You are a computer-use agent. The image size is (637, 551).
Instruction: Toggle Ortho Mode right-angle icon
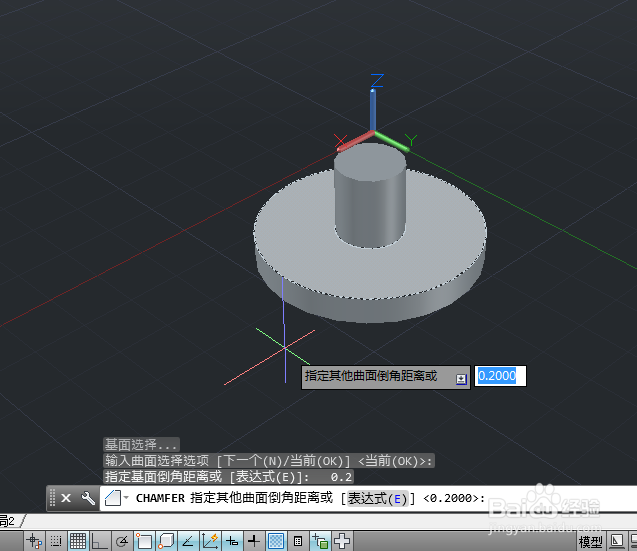(x=99, y=541)
